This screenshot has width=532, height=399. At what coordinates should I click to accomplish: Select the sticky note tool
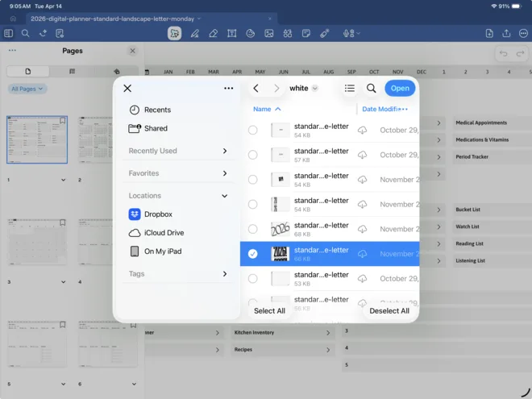[x=306, y=33]
